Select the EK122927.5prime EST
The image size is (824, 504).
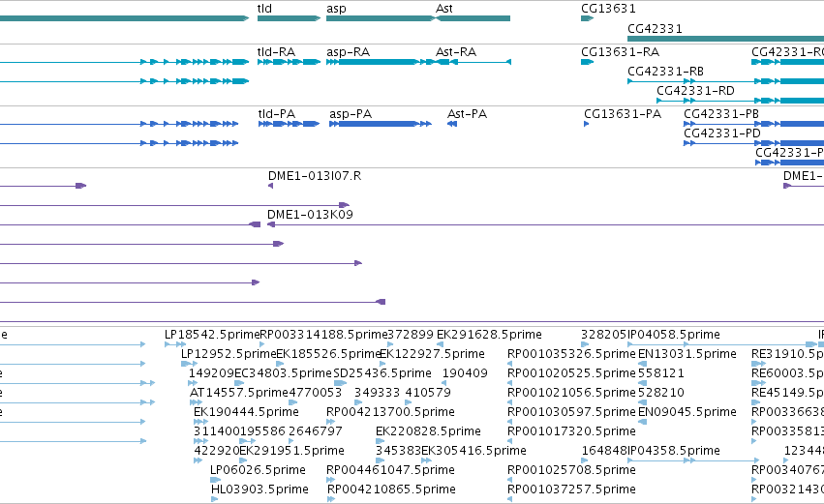(x=382, y=364)
